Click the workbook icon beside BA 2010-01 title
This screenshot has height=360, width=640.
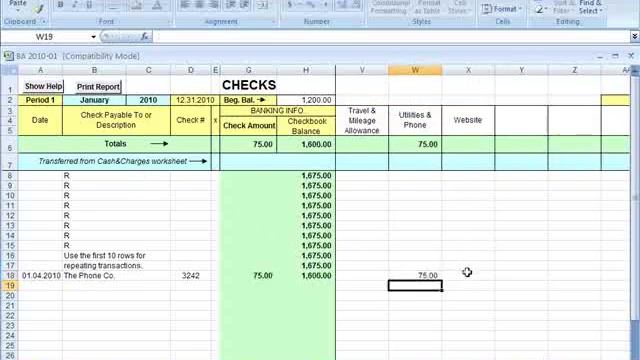coord(9,56)
